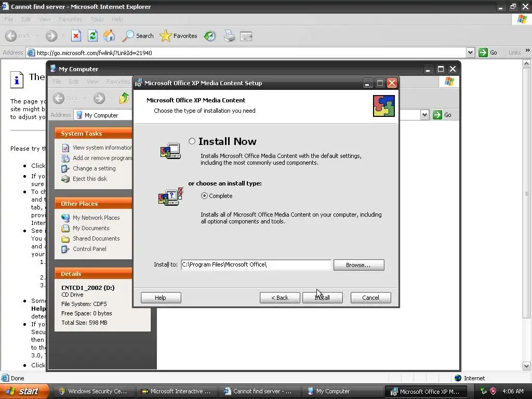
Task: Open Help menu in Internet Explorer
Action: (x=117, y=19)
